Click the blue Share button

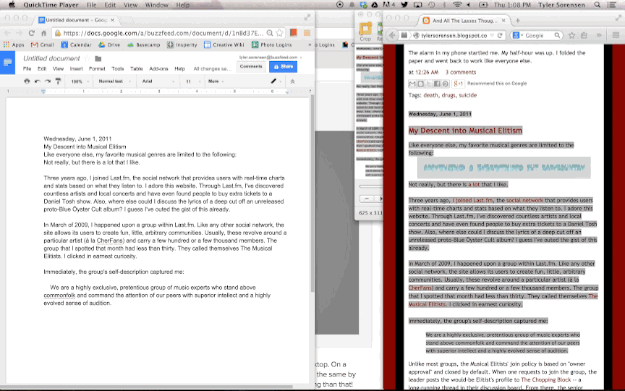[x=283, y=67]
